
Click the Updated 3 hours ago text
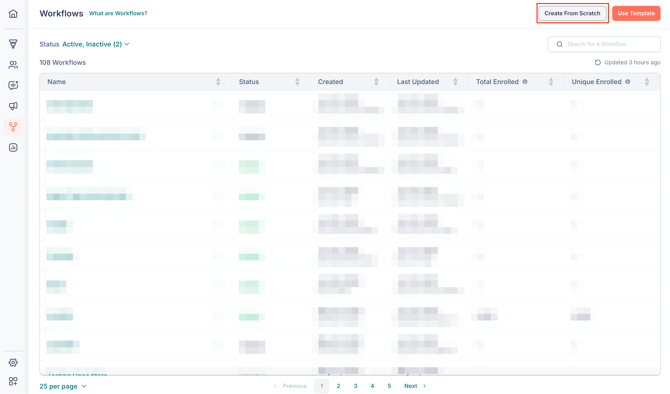[632, 62]
